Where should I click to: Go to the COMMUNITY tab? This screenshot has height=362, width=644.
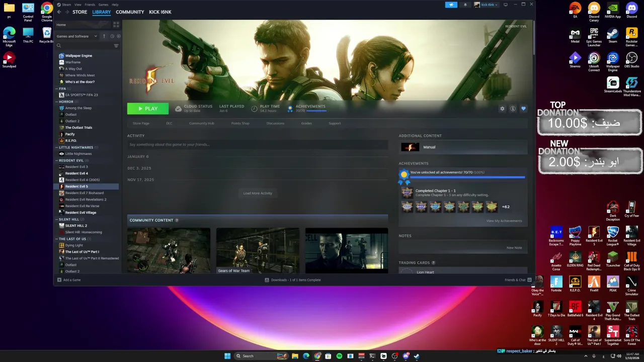coord(130,12)
